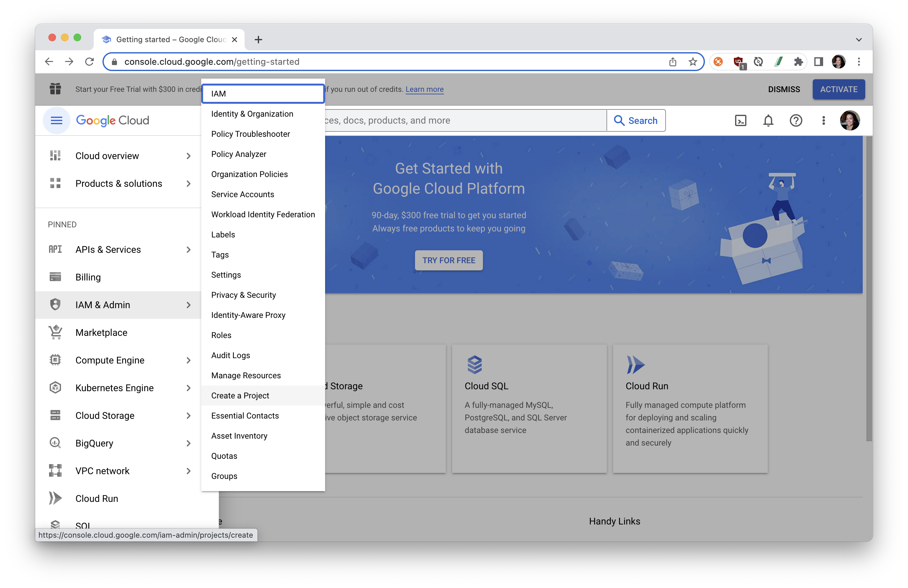This screenshot has width=908, height=588.
Task: Open the Chrome three-dot menu
Action: pyautogui.click(x=859, y=61)
